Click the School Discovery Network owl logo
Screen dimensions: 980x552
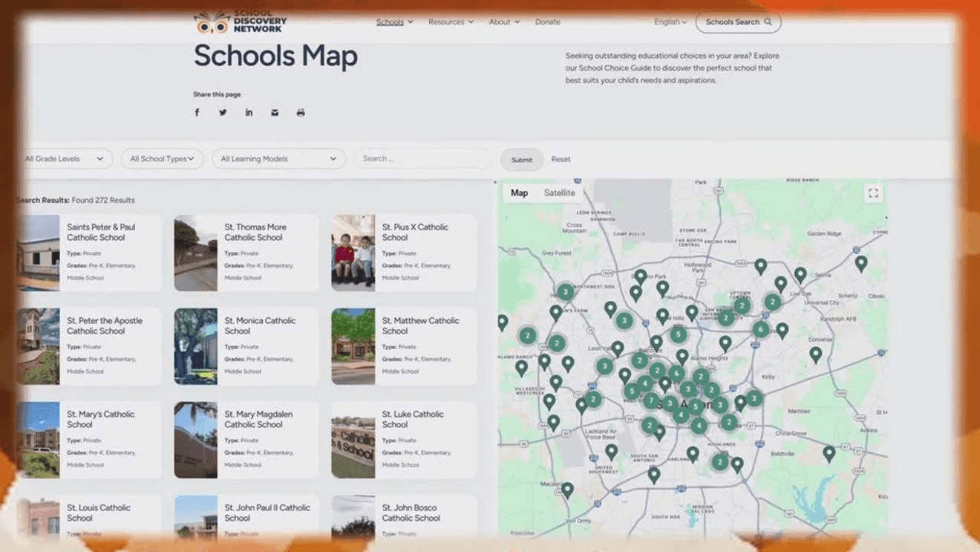(x=212, y=23)
